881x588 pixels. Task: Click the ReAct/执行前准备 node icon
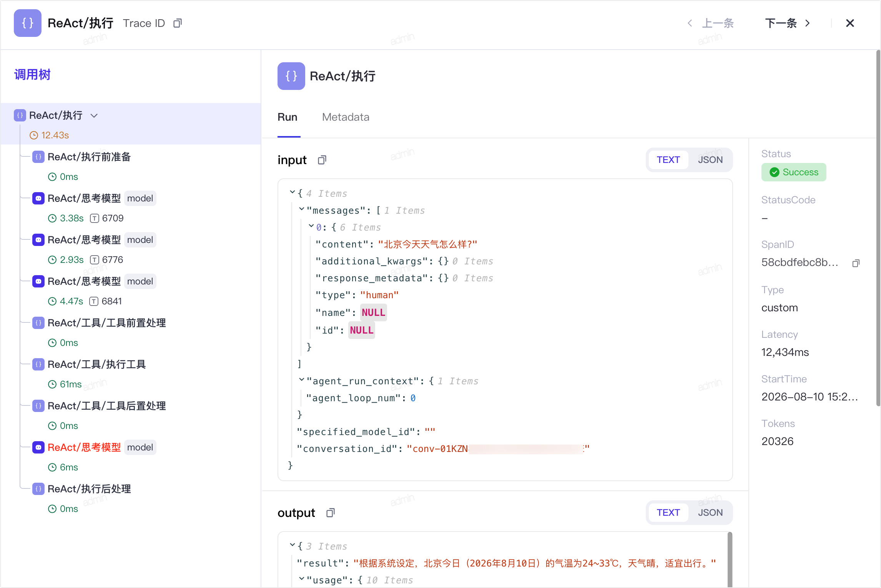tap(38, 157)
